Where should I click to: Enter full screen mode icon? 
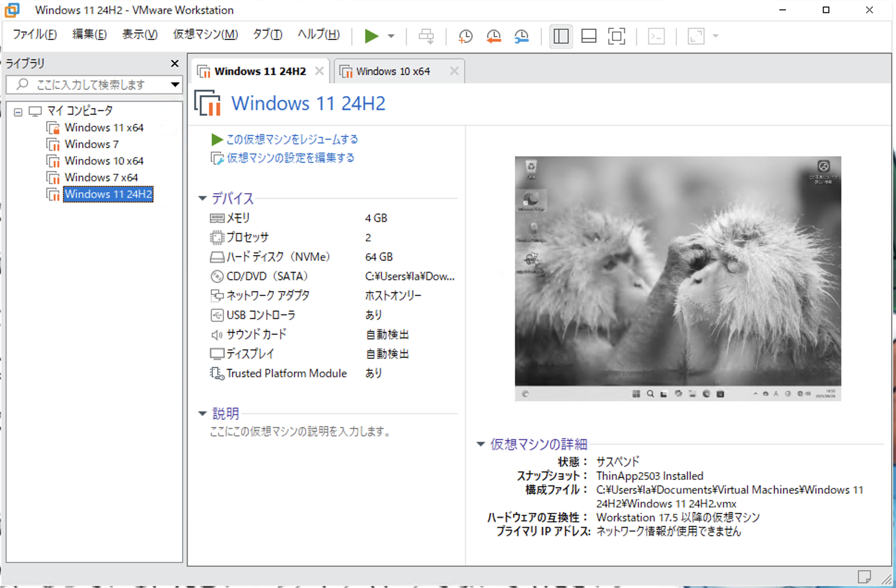(x=616, y=36)
